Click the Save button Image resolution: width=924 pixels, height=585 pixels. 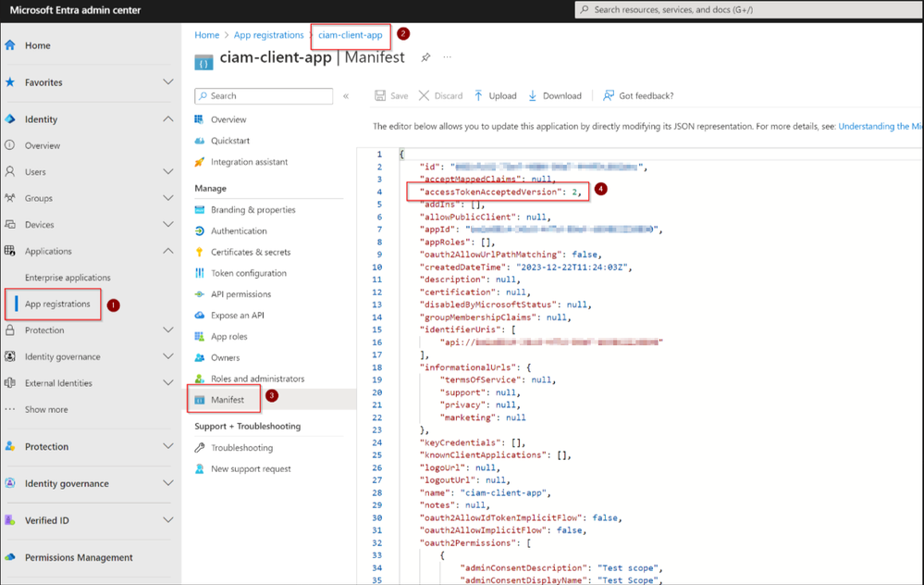pos(391,95)
